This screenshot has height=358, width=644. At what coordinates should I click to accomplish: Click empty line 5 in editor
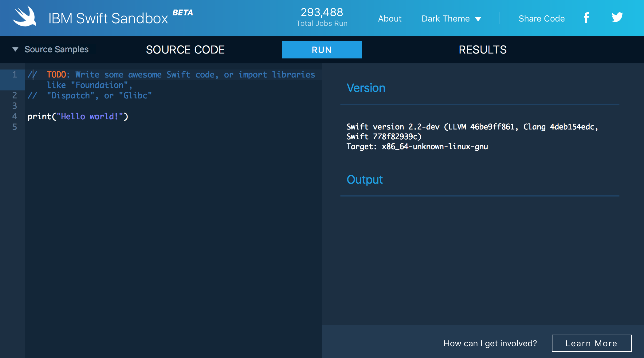123,127
